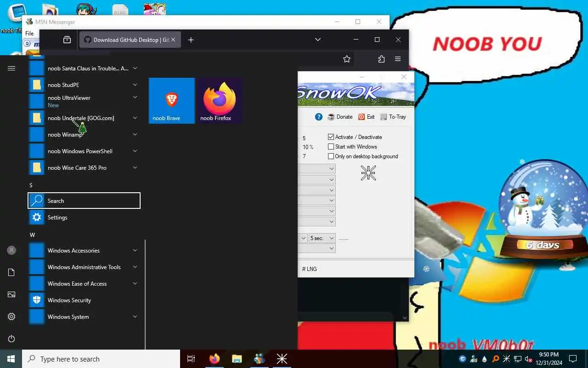Click the SnowOK snowflake tray icon
This screenshot has width=588, height=368.
tap(507, 359)
